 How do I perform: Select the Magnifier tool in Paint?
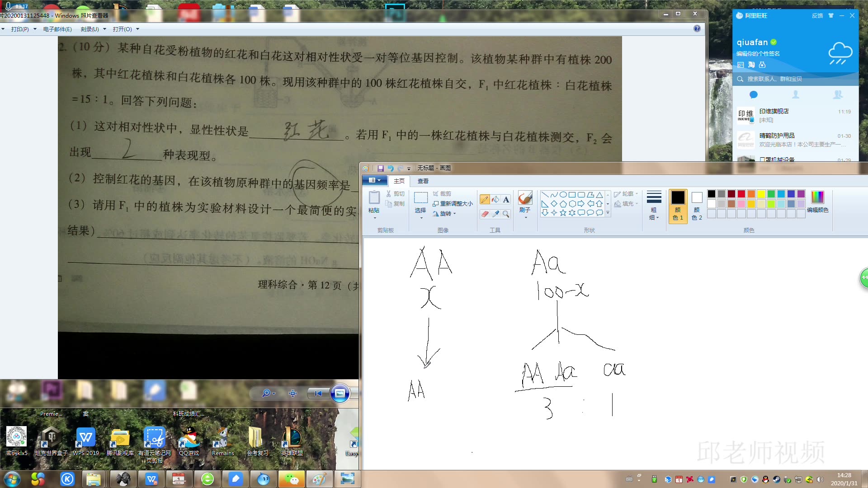(x=506, y=214)
